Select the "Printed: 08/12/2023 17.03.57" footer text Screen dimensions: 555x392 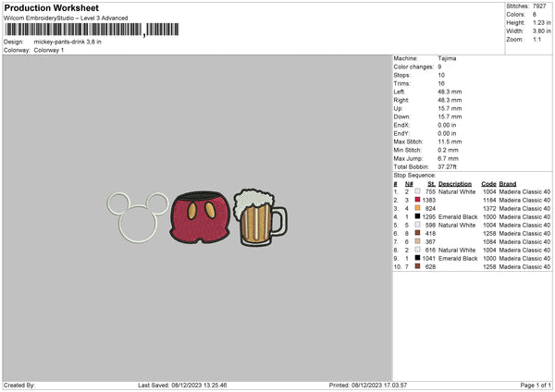point(368,385)
